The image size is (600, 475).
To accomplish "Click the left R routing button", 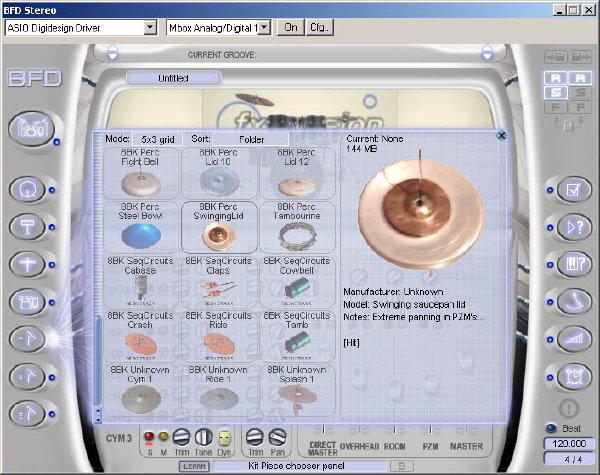I will point(556,78).
